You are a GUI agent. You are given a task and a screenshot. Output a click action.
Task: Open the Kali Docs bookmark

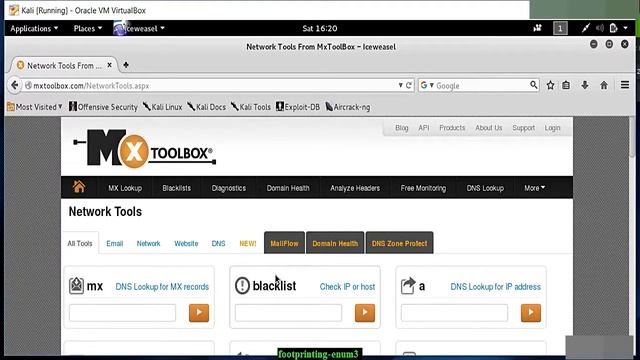(x=207, y=107)
